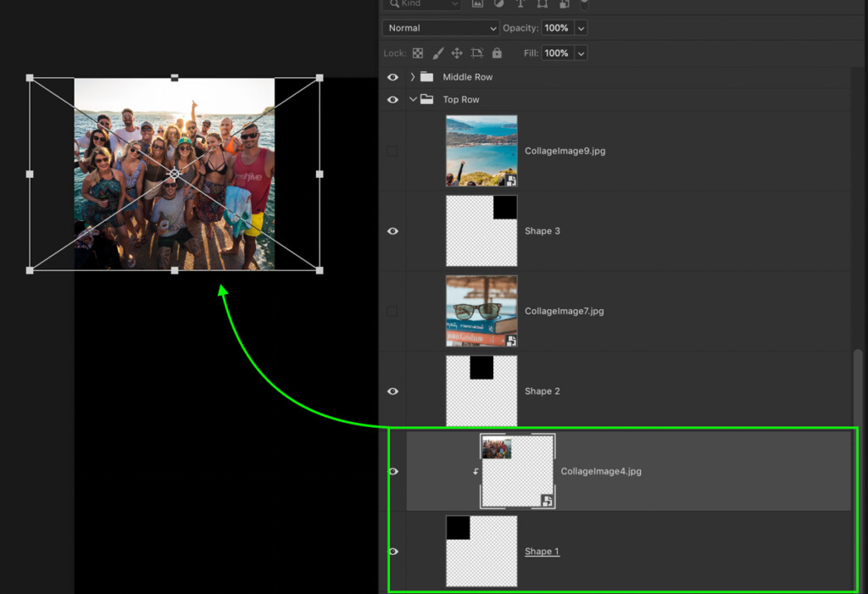868x594 pixels.
Task: Click the transform reference point center crosshair
Action: click(175, 174)
